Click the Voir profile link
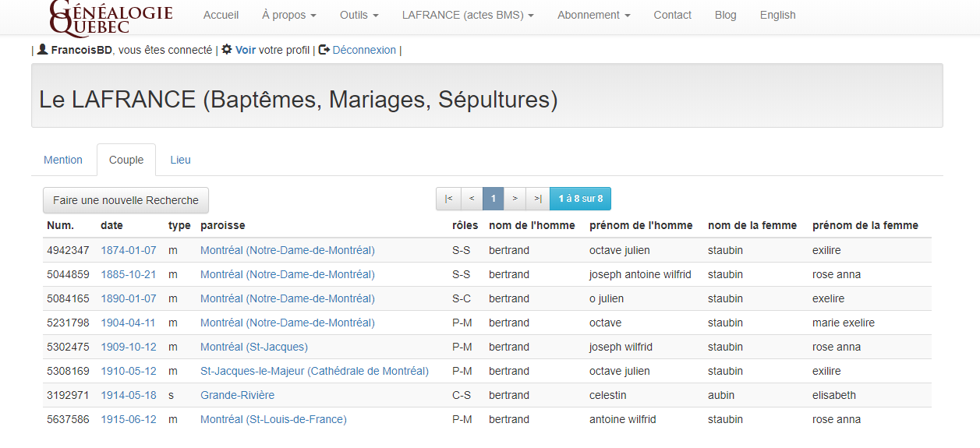The image size is (980, 448). [246, 50]
